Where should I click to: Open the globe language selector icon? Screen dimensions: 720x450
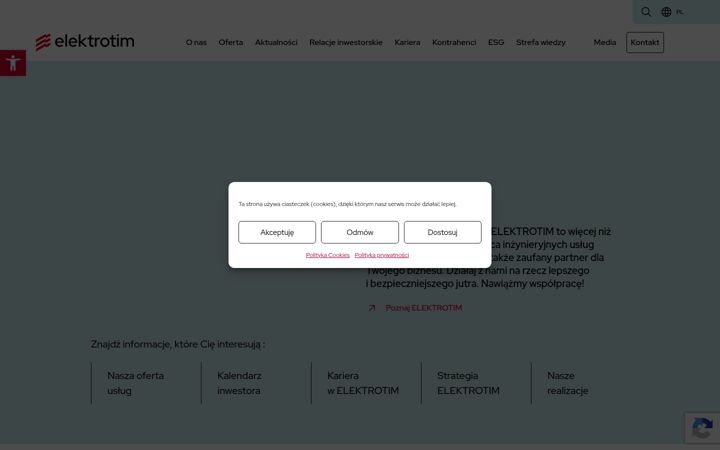pyautogui.click(x=666, y=12)
